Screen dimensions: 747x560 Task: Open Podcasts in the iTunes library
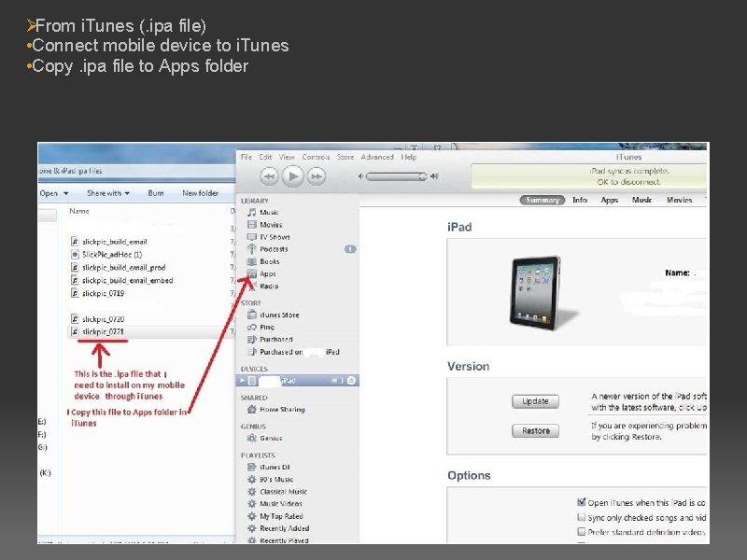(x=274, y=249)
